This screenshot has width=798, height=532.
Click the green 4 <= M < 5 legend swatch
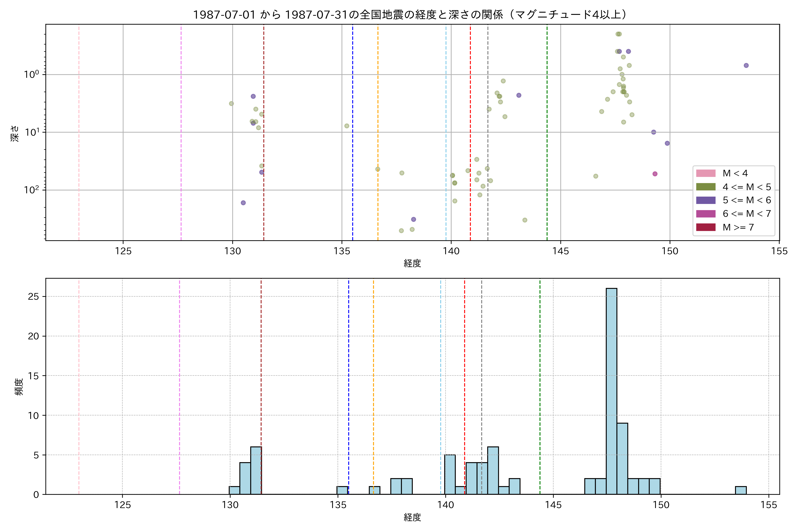tap(706, 187)
